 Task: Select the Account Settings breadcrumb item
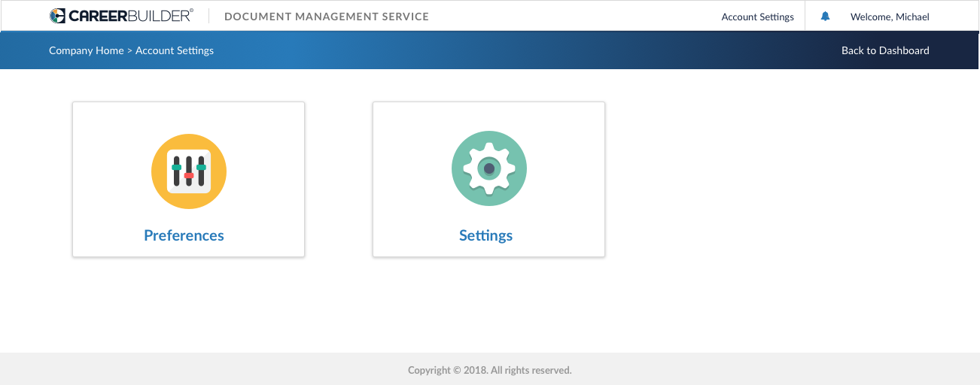coord(175,50)
